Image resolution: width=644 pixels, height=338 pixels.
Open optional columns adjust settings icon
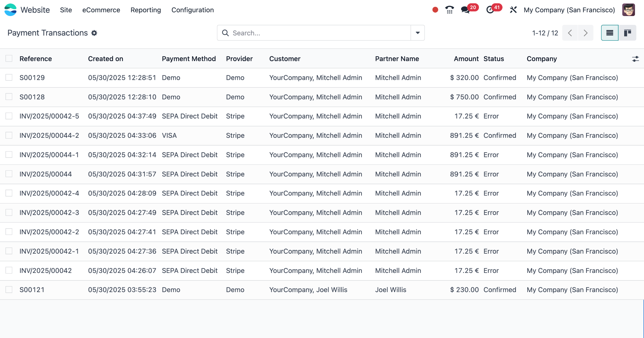click(635, 59)
